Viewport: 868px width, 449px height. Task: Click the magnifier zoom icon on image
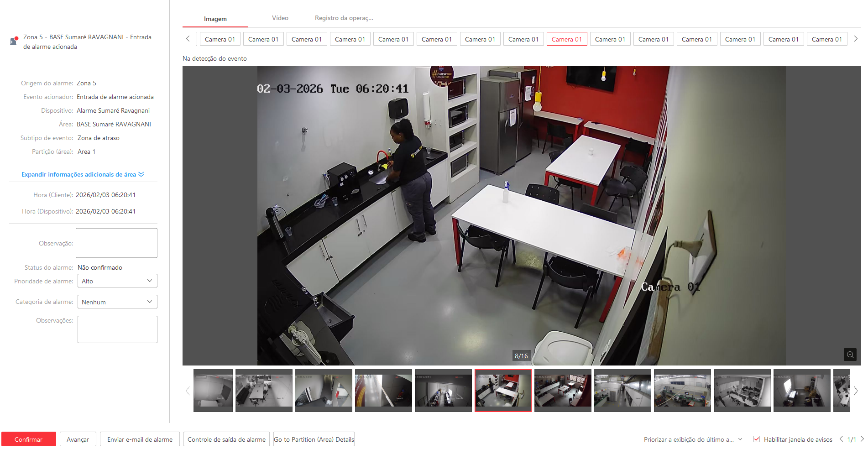(x=850, y=355)
